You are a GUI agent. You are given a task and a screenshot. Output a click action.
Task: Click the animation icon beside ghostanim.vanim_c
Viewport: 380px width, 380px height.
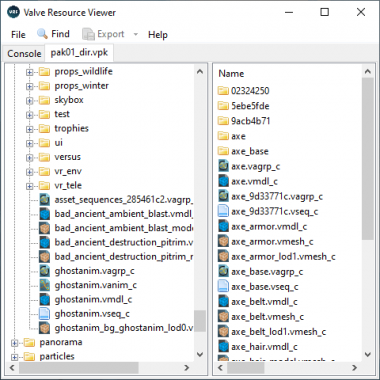pos(44,285)
